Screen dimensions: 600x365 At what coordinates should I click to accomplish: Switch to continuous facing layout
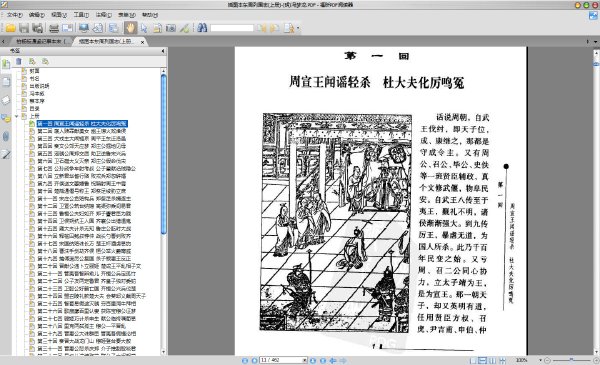pos(503,360)
